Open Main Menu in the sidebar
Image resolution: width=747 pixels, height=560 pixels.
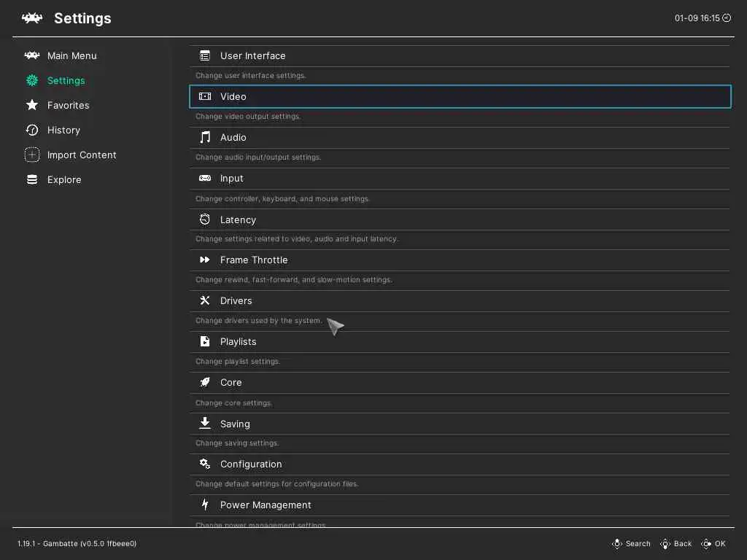click(x=71, y=55)
